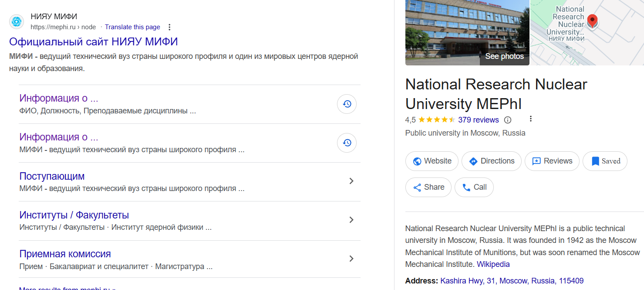This screenshot has height=290, width=644.
Task: Click the Saved button
Action: pyautogui.click(x=605, y=161)
